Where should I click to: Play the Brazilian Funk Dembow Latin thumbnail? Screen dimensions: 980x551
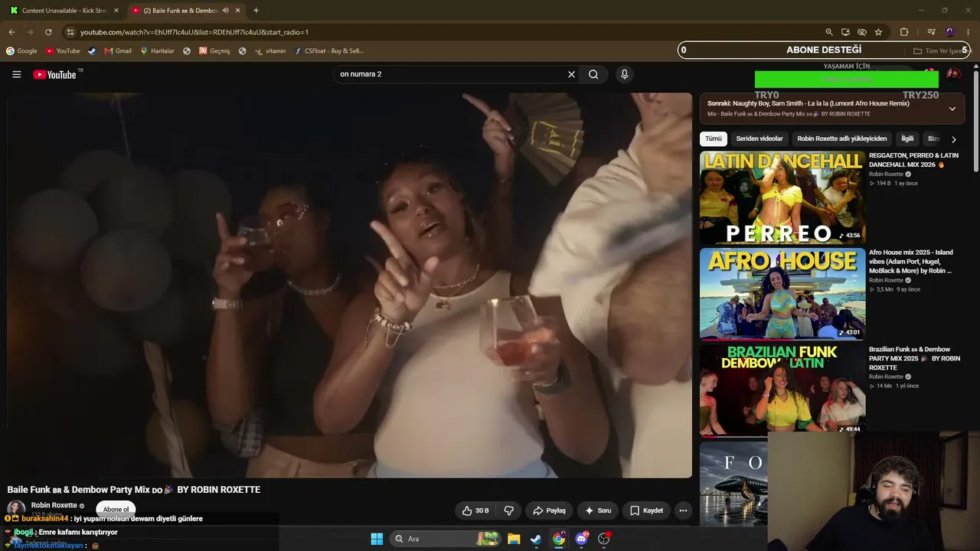[782, 390]
